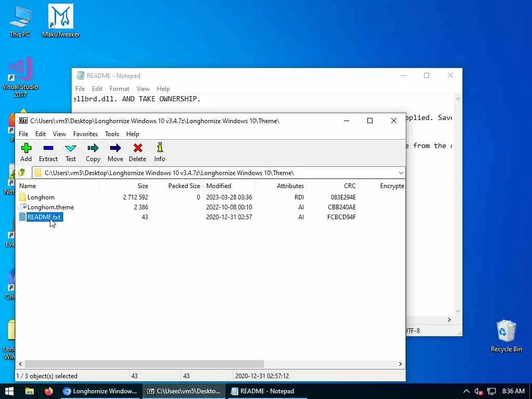532x399 pixels.
Task: Maximize the 7-Zip window
Action: coord(370,121)
